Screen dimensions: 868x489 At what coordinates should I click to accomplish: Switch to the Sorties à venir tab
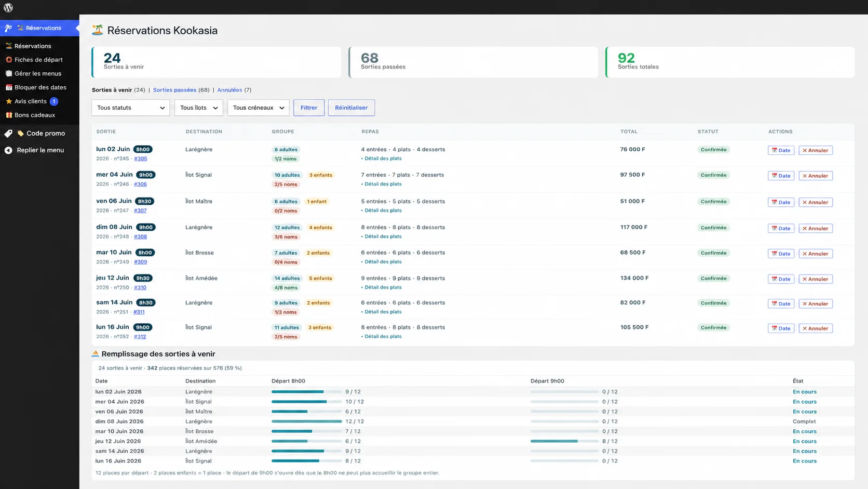[112, 90]
